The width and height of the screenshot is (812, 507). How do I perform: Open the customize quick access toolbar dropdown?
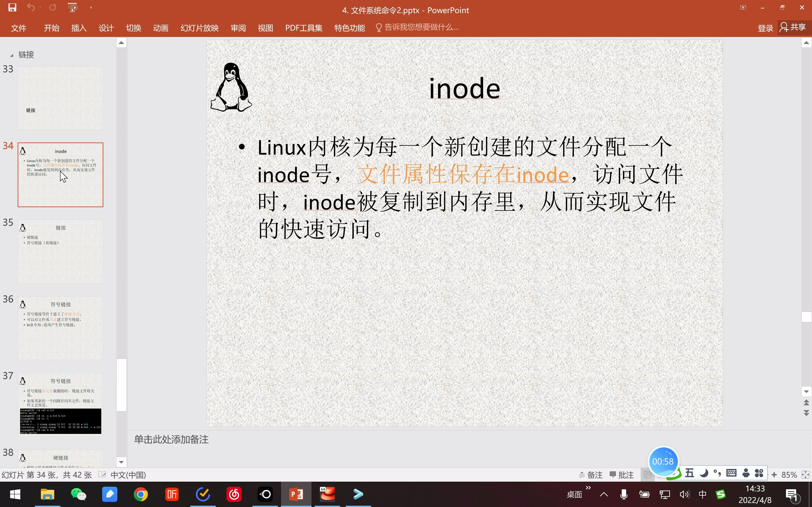point(91,7)
